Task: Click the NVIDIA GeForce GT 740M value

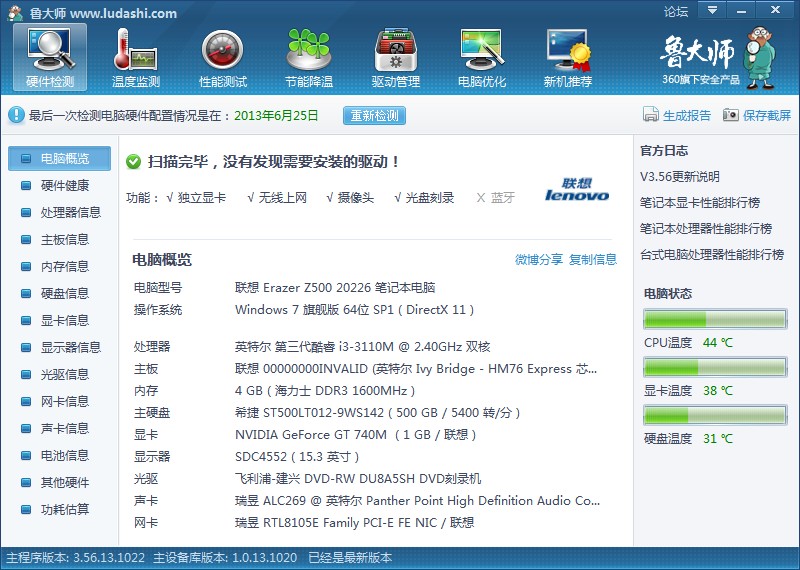Action: click(356, 435)
